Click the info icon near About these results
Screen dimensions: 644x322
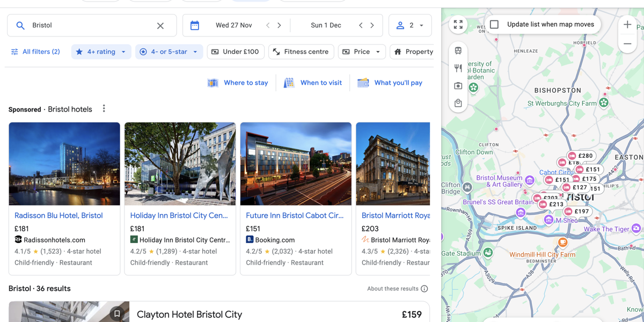pyautogui.click(x=425, y=288)
